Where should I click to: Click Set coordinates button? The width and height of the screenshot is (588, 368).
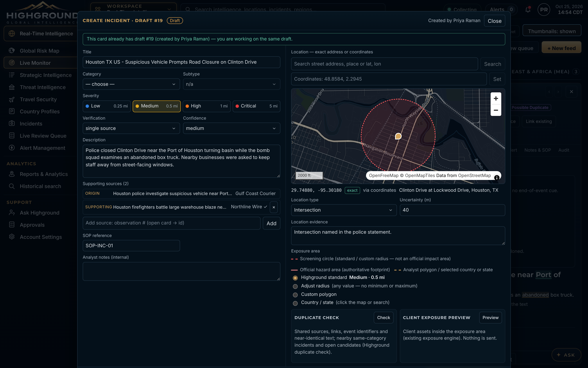(x=497, y=79)
